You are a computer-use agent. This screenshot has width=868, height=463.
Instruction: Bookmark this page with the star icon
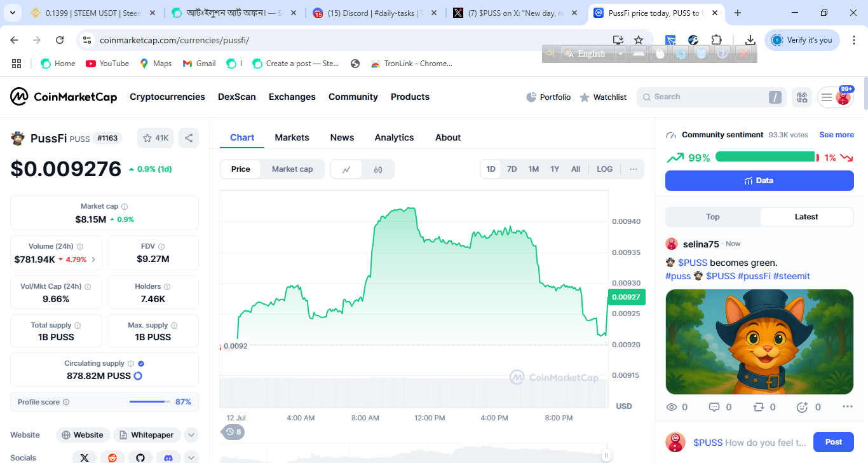639,40
